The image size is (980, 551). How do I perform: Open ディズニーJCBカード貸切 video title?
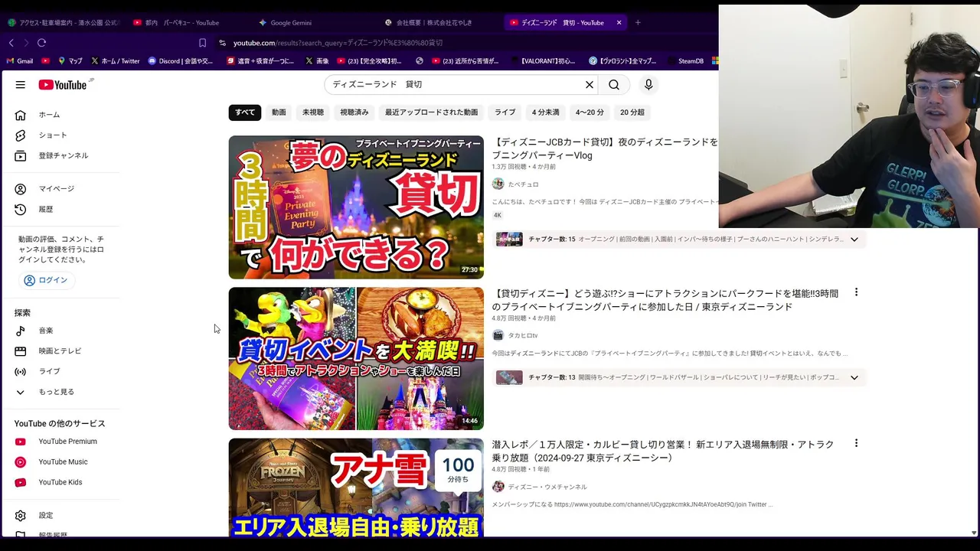[605, 148]
